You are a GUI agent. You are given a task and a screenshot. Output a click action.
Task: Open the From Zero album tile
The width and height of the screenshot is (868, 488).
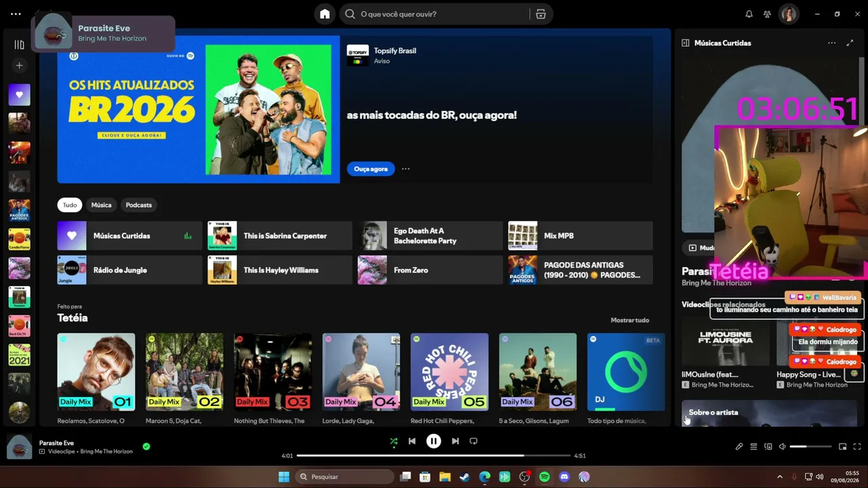[430, 270]
